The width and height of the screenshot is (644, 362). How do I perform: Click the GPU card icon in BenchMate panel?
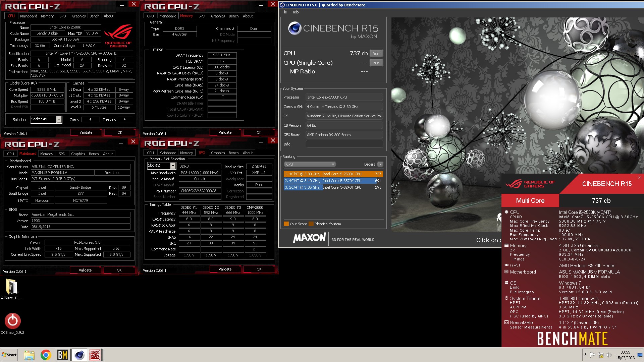(x=506, y=265)
